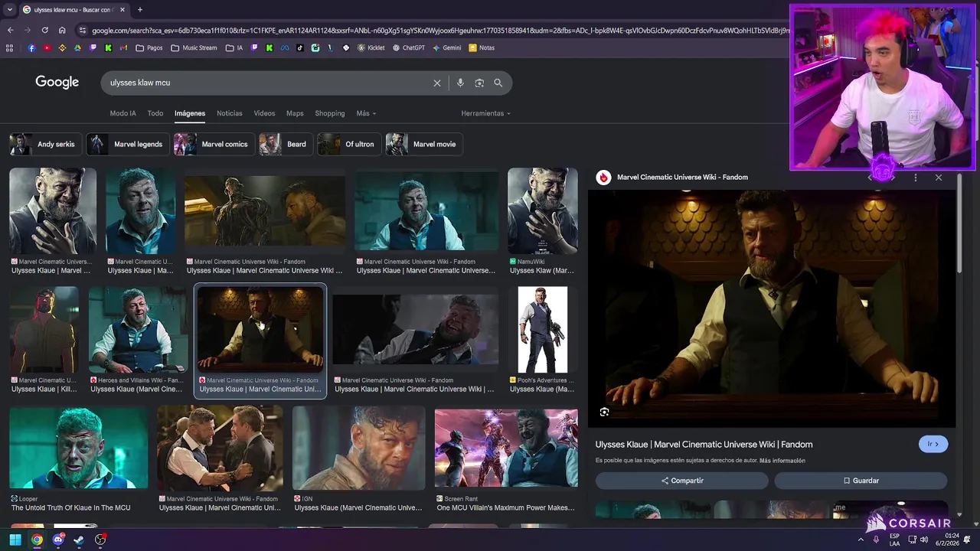Open YouTube bookmark icon
The height and width of the screenshot is (551, 980).
tap(47, 47)
